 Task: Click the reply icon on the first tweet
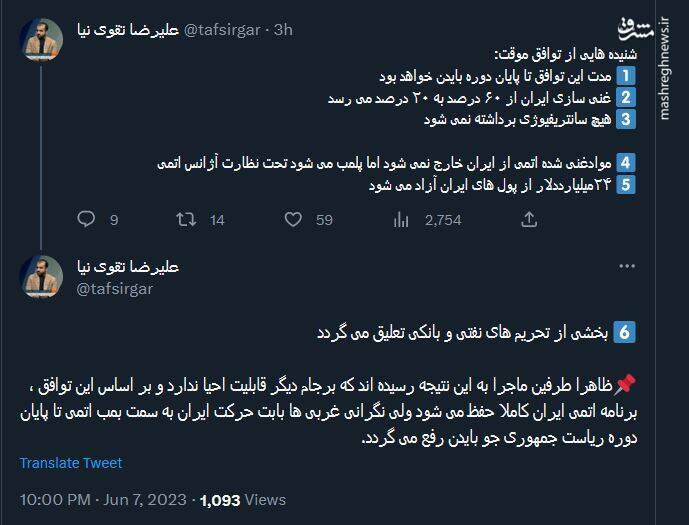click(x=85, y=220)
